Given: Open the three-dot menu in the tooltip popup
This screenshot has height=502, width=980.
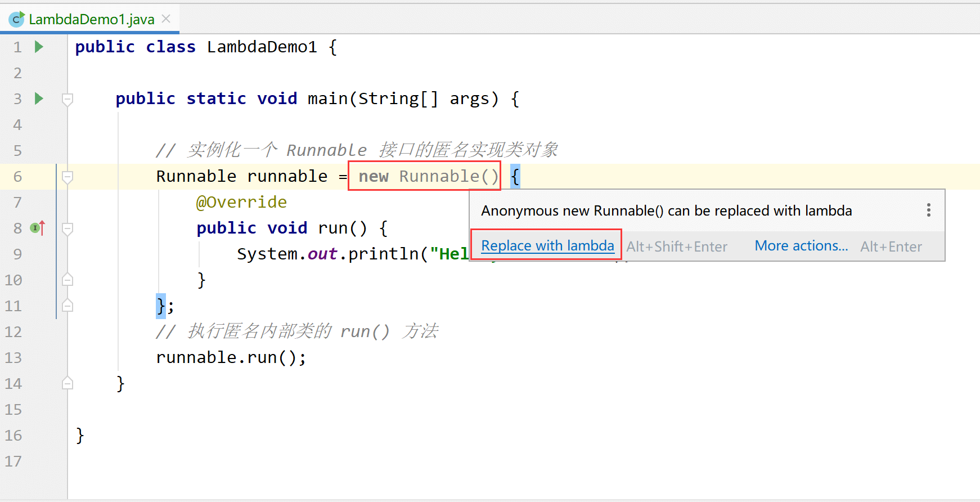Looking at the screenshot, I should pyautogui.click(x=928, y=210).
